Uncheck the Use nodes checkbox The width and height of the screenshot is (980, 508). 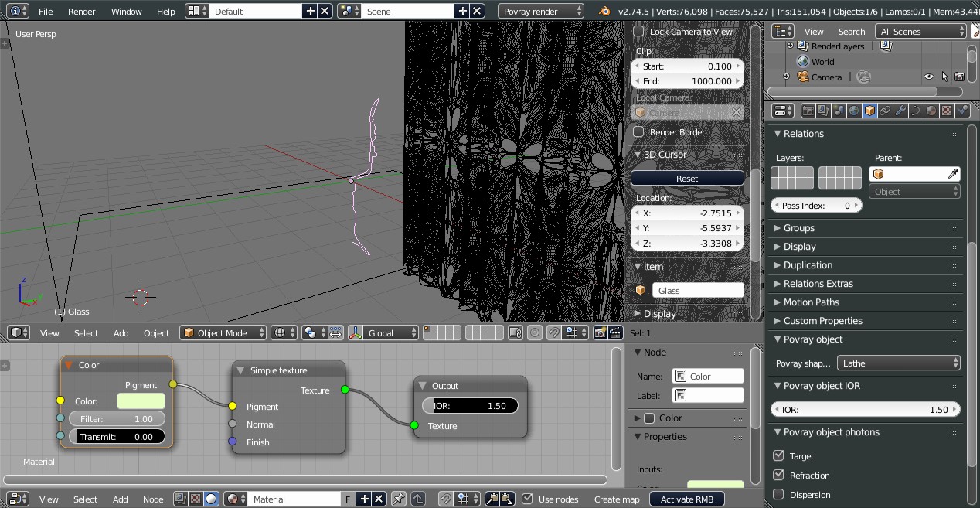pyautogui.click(x=528, y=499)
